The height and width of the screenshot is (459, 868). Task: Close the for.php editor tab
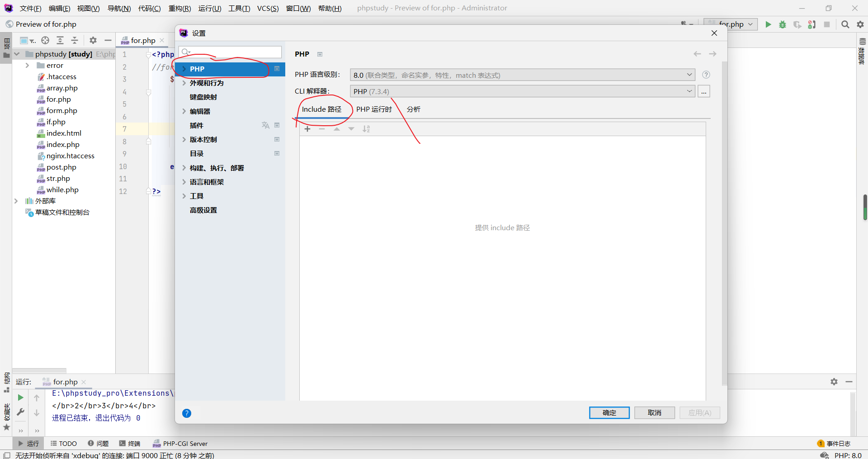coord(162,40)
